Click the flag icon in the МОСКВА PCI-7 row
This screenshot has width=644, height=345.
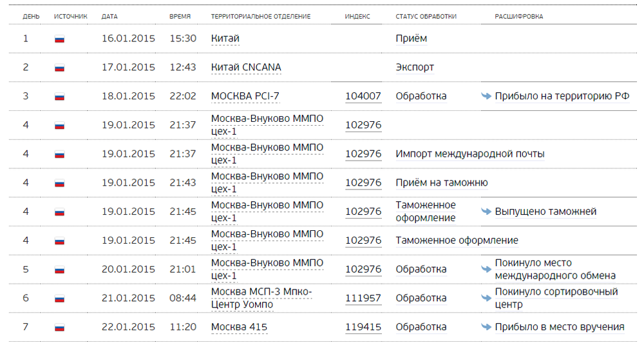pos(59,97)
